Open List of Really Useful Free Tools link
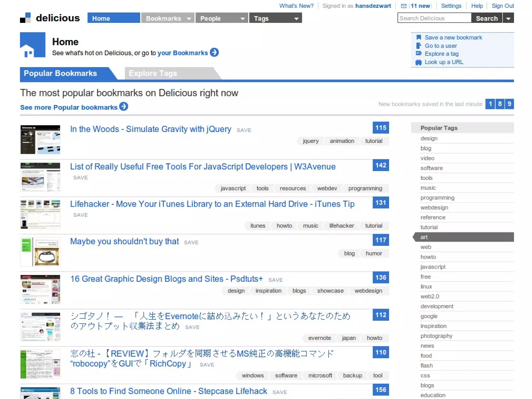 coord(203,166)
